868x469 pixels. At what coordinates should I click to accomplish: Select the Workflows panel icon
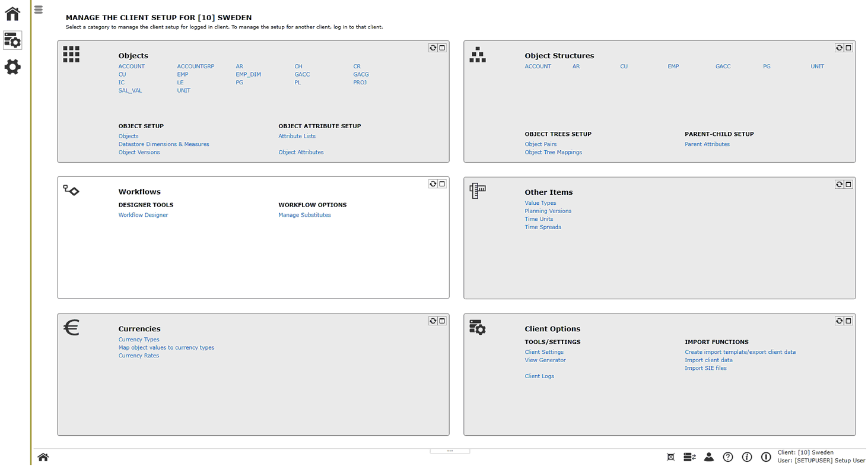tap(71, 191)
